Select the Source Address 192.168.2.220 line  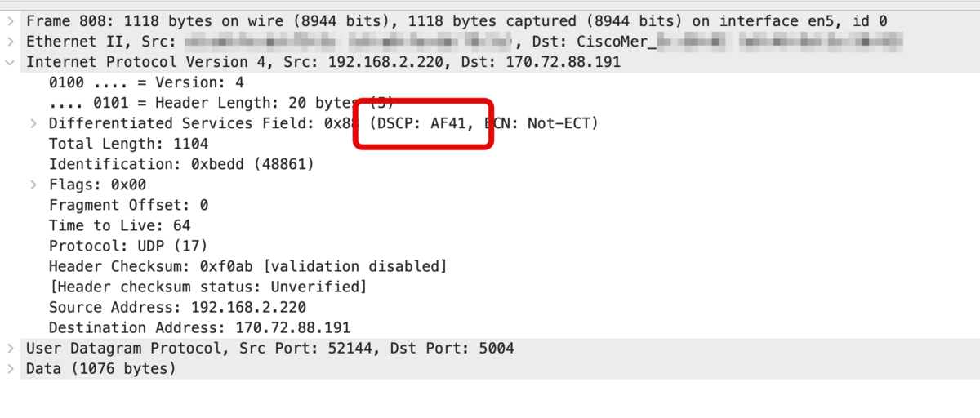(x=177, y=308)
